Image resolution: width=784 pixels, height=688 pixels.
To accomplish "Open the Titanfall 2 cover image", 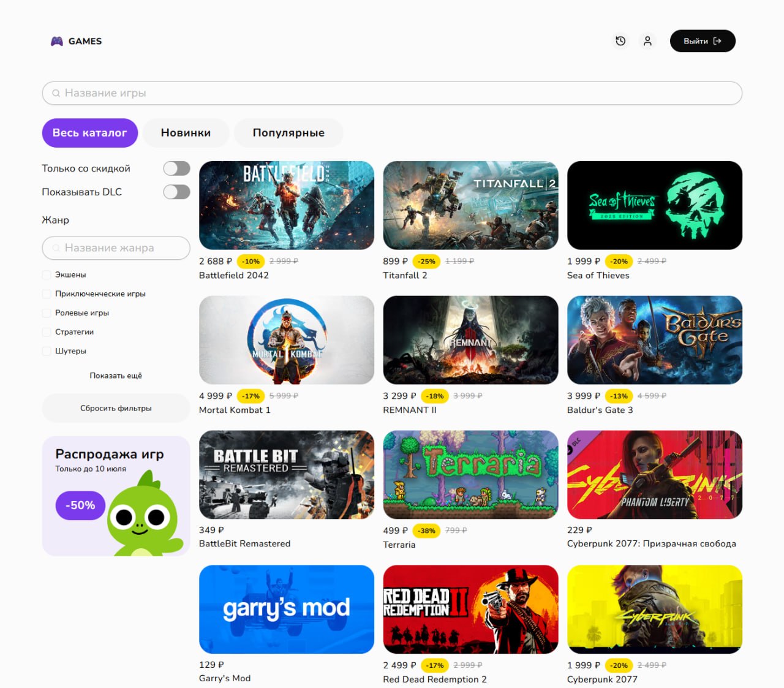I will 470,205.
